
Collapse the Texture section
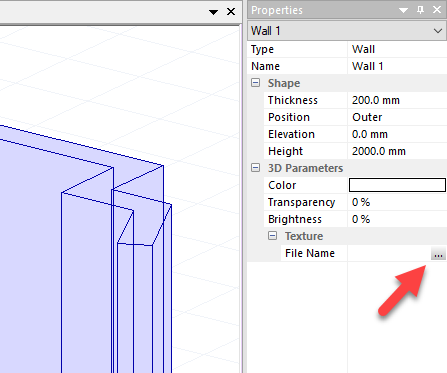272,236
